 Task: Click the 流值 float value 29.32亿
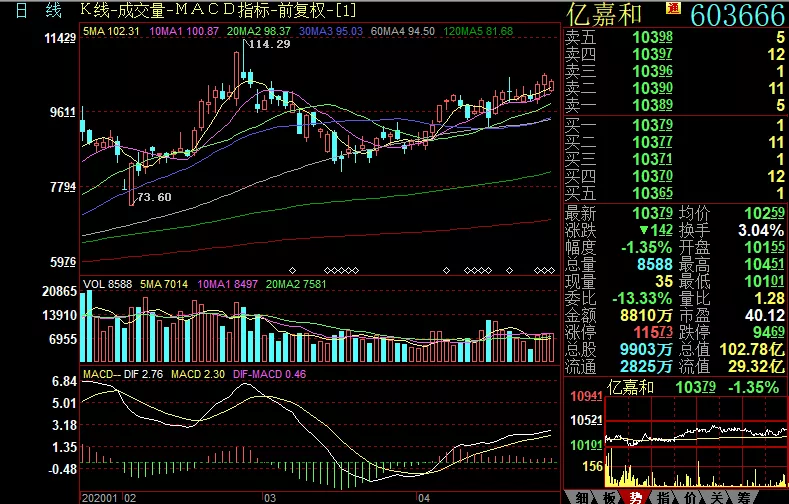[x=756, y=366]
